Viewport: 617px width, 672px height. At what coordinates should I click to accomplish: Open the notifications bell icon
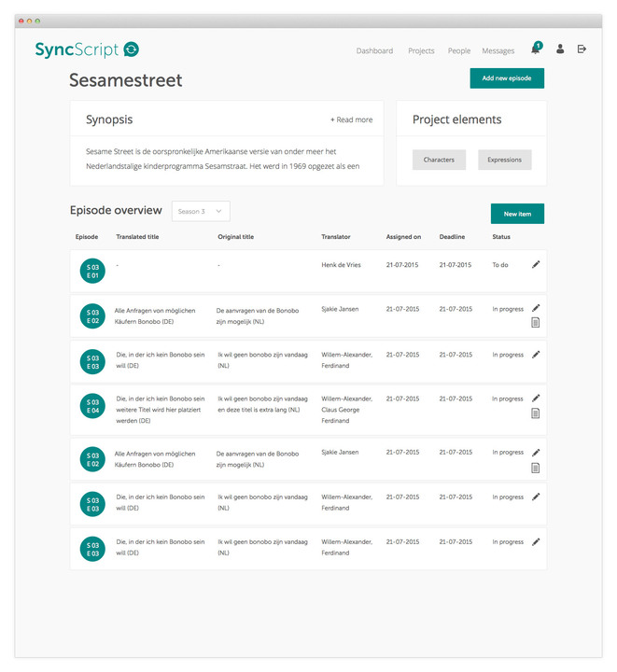[x=536, y=49]
